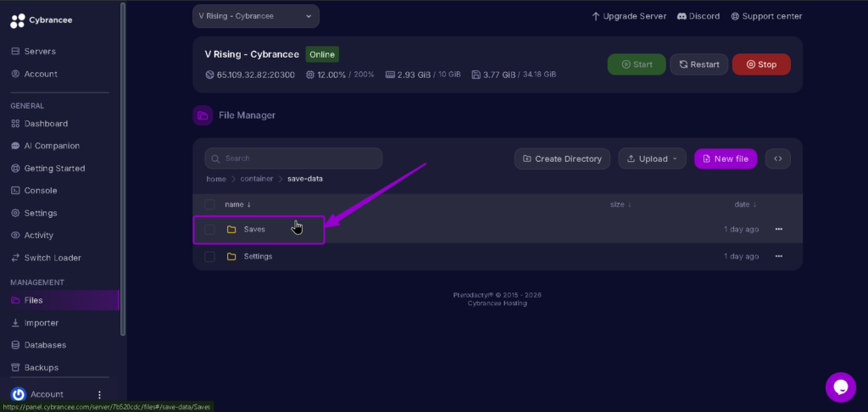
Task: Click the account power avatar icon
Action: [x=19, y=394]
